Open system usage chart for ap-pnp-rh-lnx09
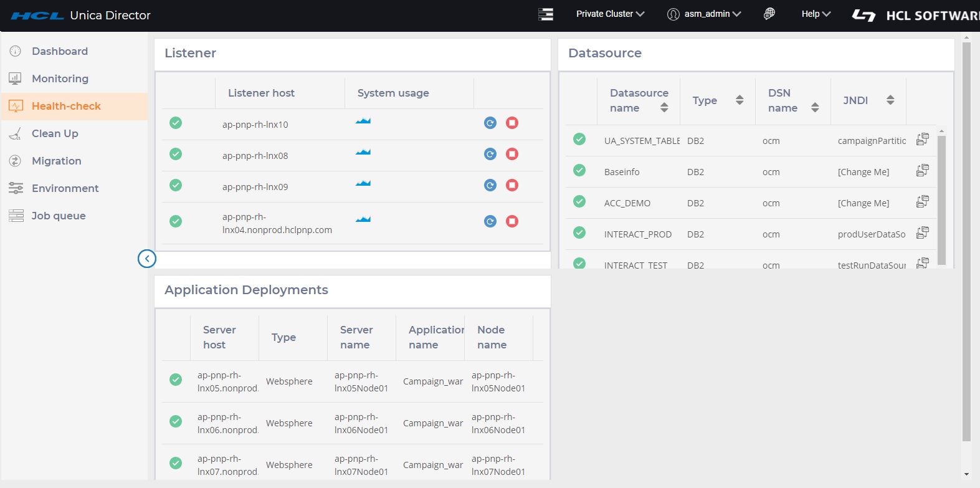This screenshot has height=488, width=980. tap(363, 183)
